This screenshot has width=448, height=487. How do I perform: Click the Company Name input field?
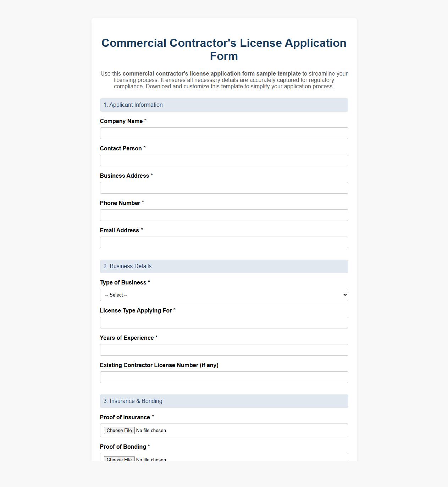224,133
